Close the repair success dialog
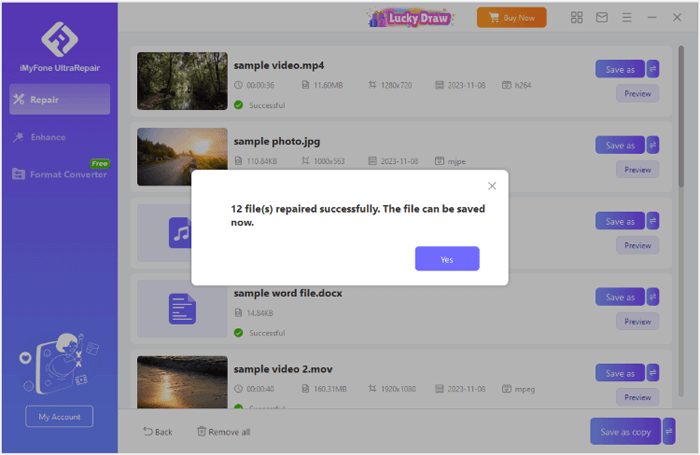The height and width of the screenshot is (455, 700). point(492,186)
